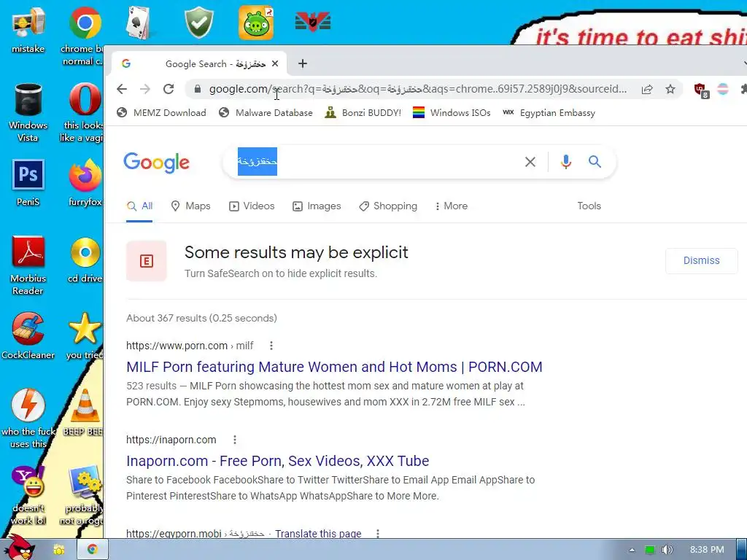Open the Yahoo Messenger 'doesn't work lol' icon
The width and height of the screenshot is (747, 560).
(28, 482)
